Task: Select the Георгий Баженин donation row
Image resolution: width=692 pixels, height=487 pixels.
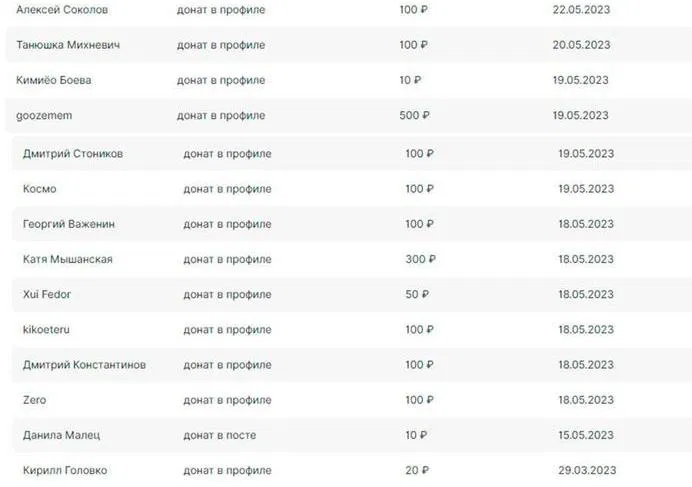Action: pos(352,224)
